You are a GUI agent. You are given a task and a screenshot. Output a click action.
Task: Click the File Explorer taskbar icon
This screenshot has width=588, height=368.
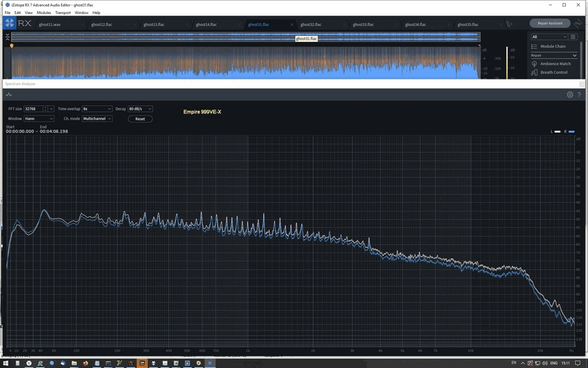point(74,363)
